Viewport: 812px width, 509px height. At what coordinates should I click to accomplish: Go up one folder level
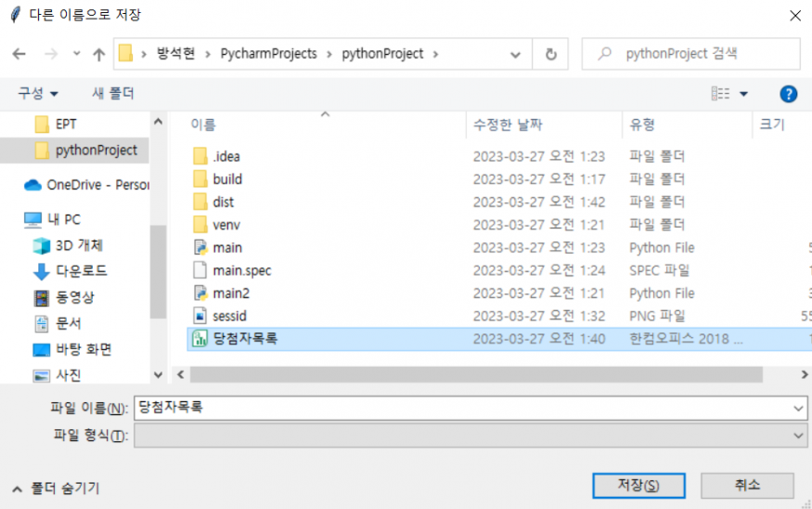pos(99,54)
